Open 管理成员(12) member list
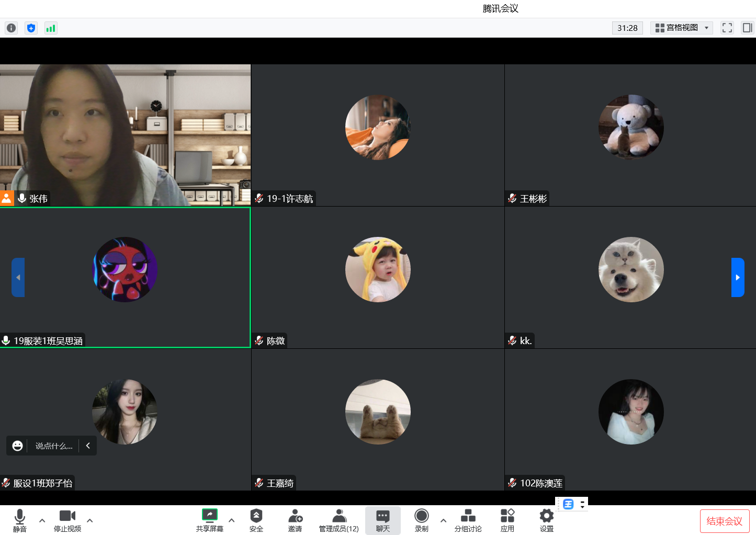Screen dimensions: 756x535 339,520
